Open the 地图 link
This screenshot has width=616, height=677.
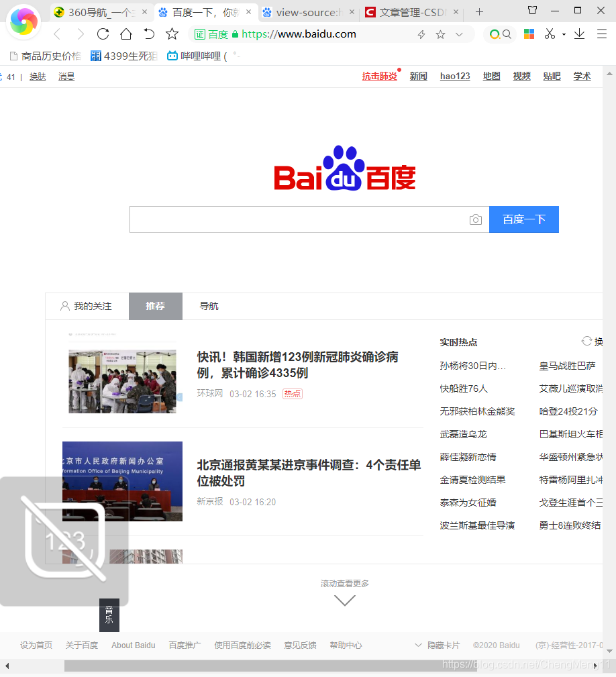491,76
